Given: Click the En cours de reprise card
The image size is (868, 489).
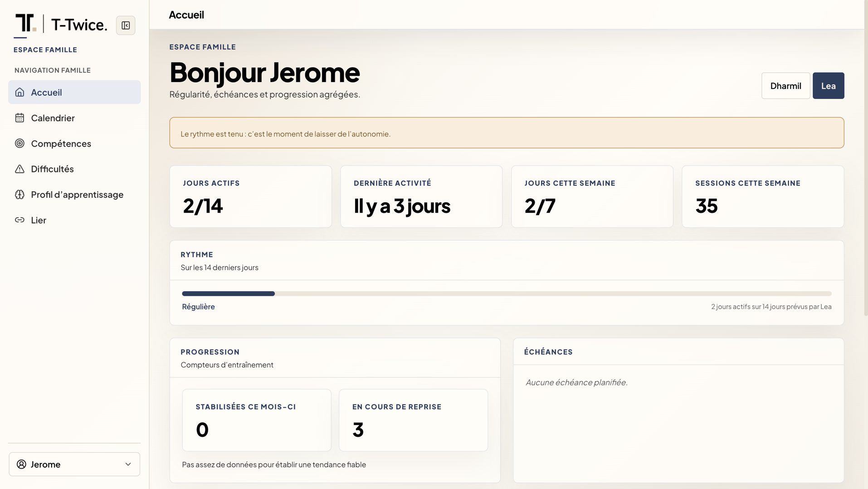Looking at the screenshot, I should [x=413, y=420].
